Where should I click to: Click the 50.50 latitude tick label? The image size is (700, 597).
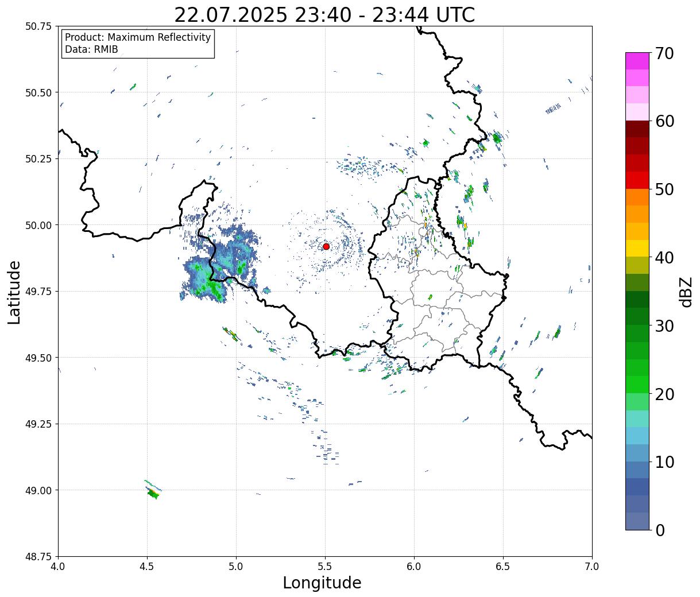click(38, 92)
